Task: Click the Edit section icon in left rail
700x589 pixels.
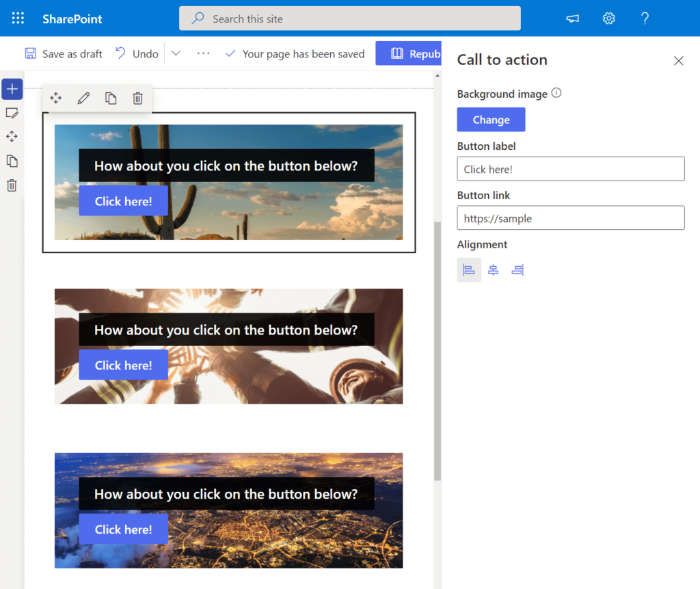Action: point(12,113)
